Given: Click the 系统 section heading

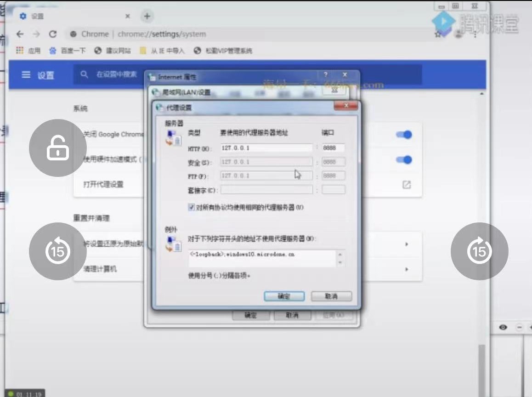Looking at the screenshot, I should click(80, 108).
